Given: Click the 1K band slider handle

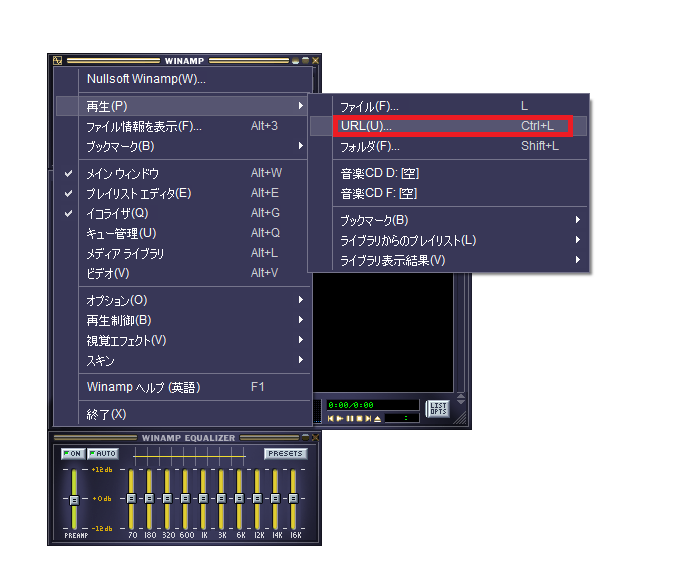Looking at the screenshot, I should [x=204, y=499].
